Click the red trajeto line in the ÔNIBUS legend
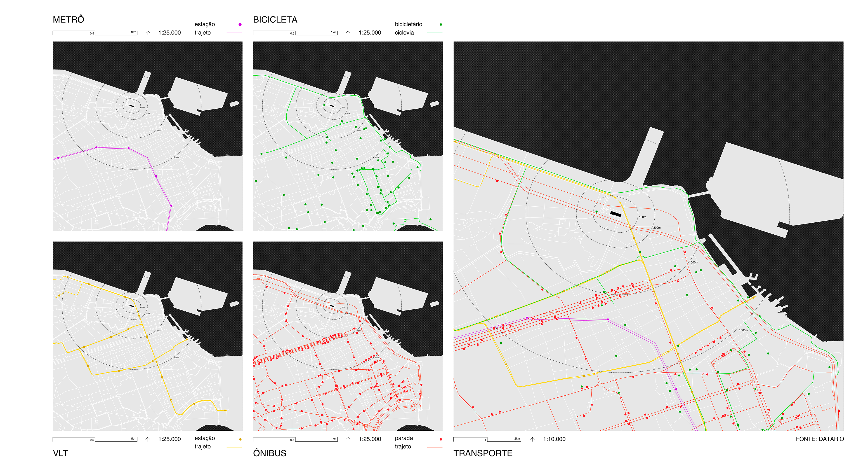The image size is (868, 476). click(435, 448)
